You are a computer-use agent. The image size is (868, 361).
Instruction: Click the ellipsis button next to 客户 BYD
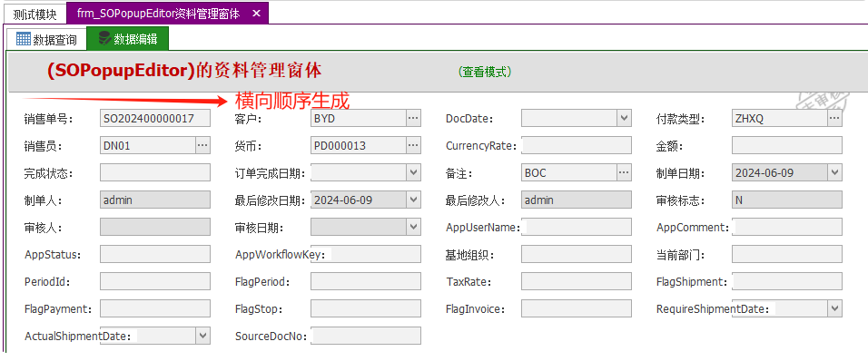coord(413,118)
